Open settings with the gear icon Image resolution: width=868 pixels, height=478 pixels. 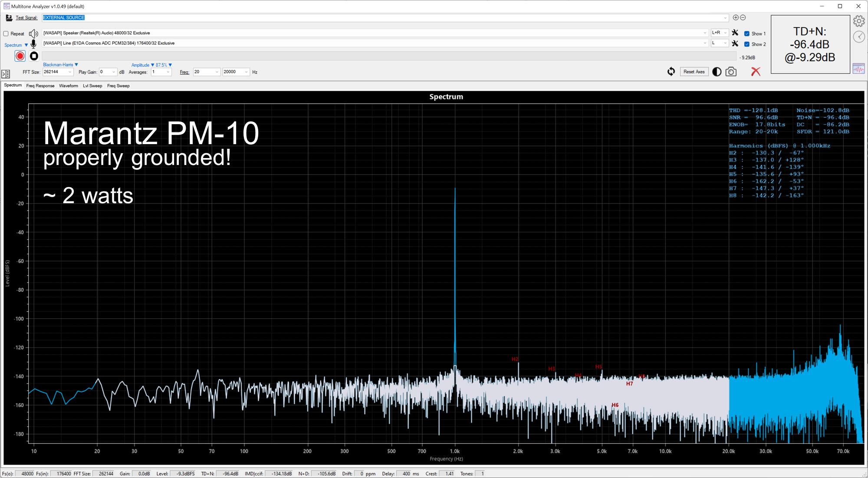pos(859,21)
